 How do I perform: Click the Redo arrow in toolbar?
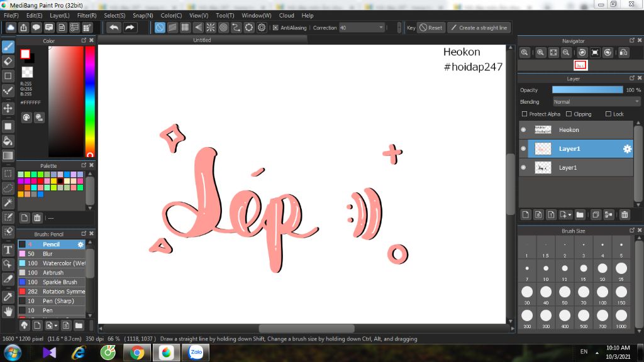pyautogui.click(x=130, y=28)
